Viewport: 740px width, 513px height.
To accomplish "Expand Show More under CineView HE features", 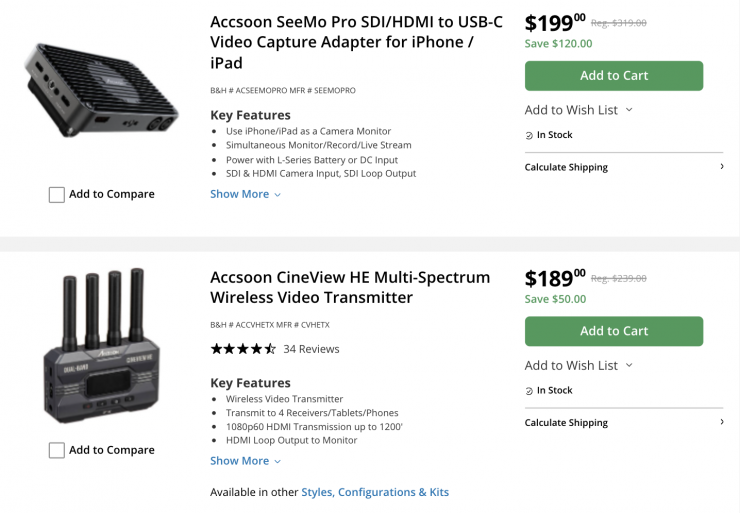I will pyautogui.click(x=245, y=461).
